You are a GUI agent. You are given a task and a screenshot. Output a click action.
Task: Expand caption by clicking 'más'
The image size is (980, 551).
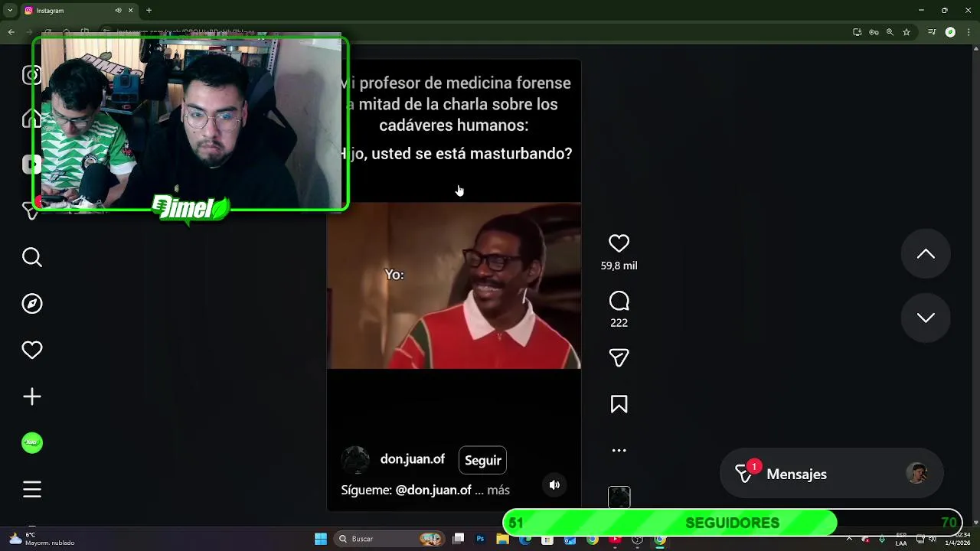pos(498,490)
